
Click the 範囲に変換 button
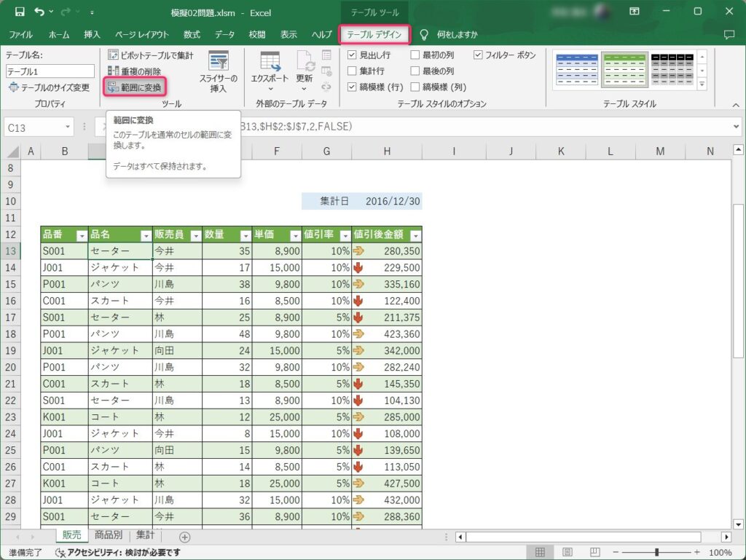pos(135,87)
